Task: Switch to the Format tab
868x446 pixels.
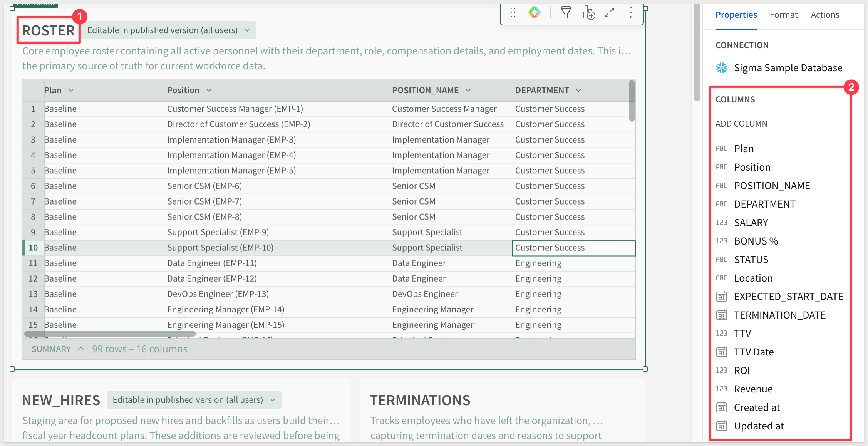Action: pos(783,15)
